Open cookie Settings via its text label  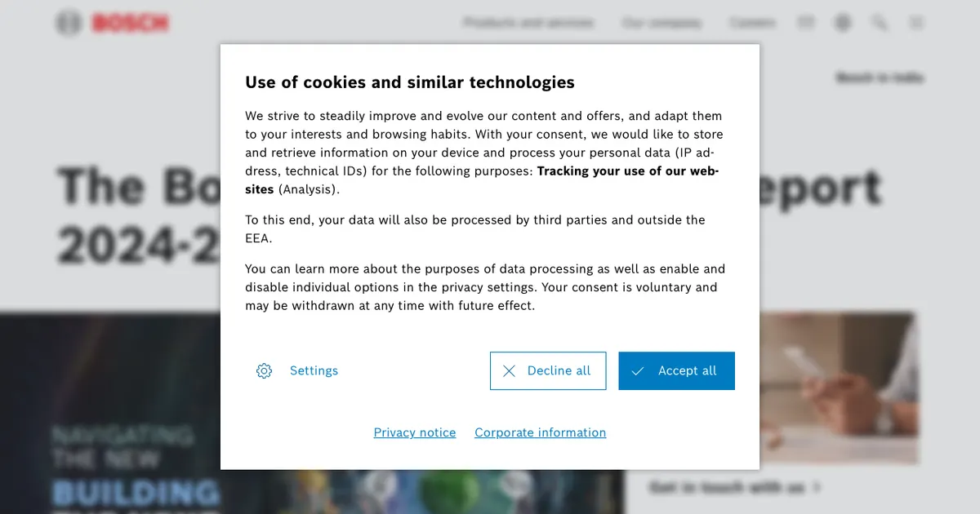pos(314,371)
